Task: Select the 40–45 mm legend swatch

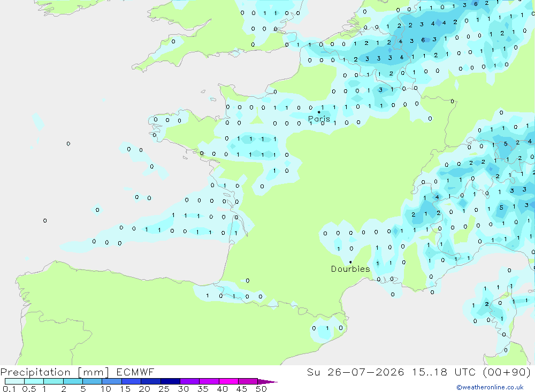Action: (x=228, y=381)
